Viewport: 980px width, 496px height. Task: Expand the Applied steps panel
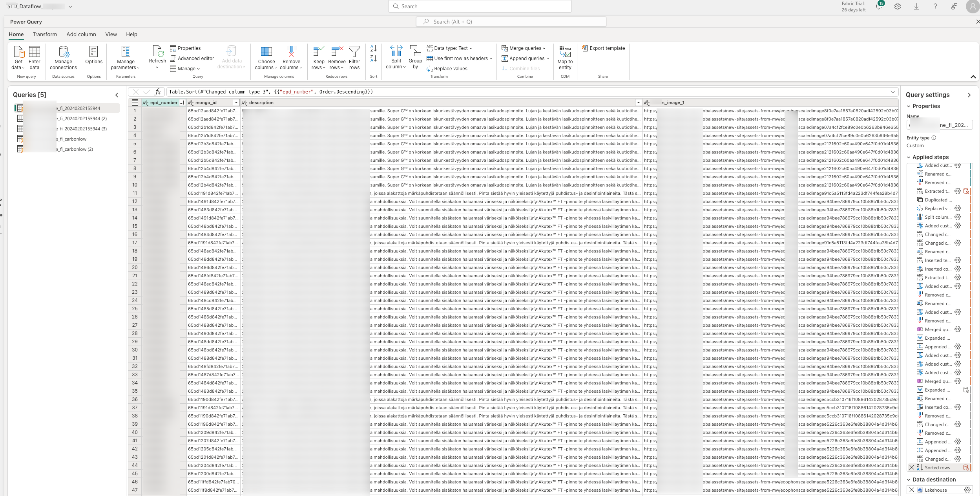tap(909, 157)
